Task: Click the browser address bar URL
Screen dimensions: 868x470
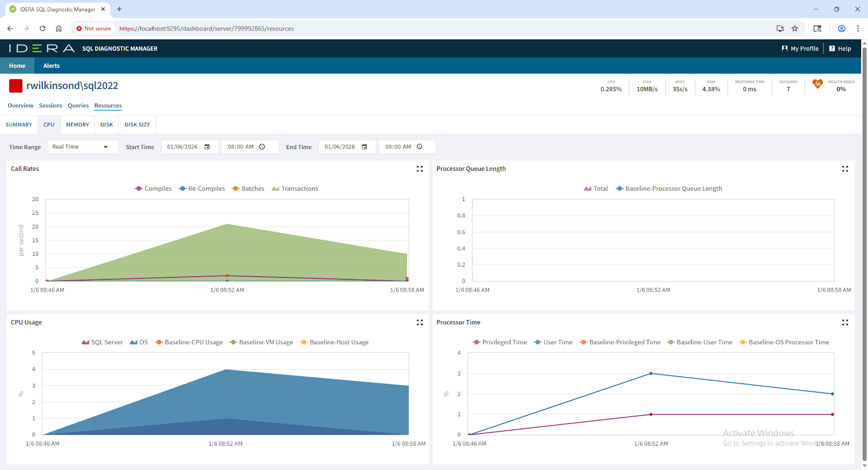Action: click(206, 29)
